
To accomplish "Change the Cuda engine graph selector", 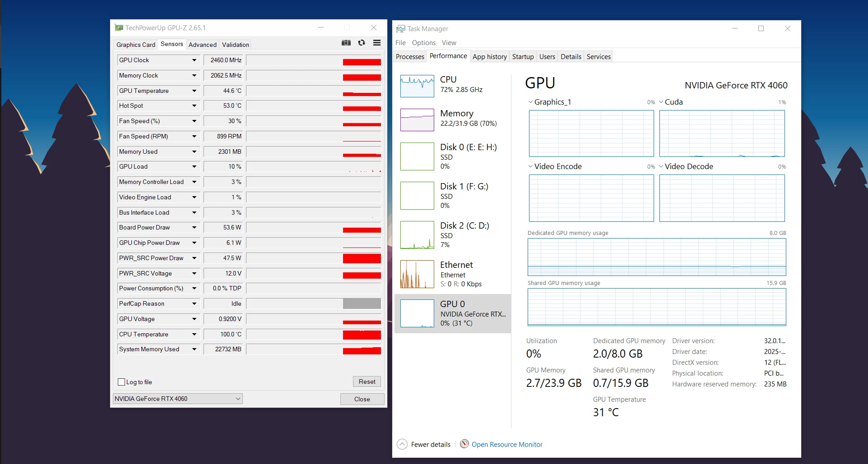I will click(x=671, y=102).
